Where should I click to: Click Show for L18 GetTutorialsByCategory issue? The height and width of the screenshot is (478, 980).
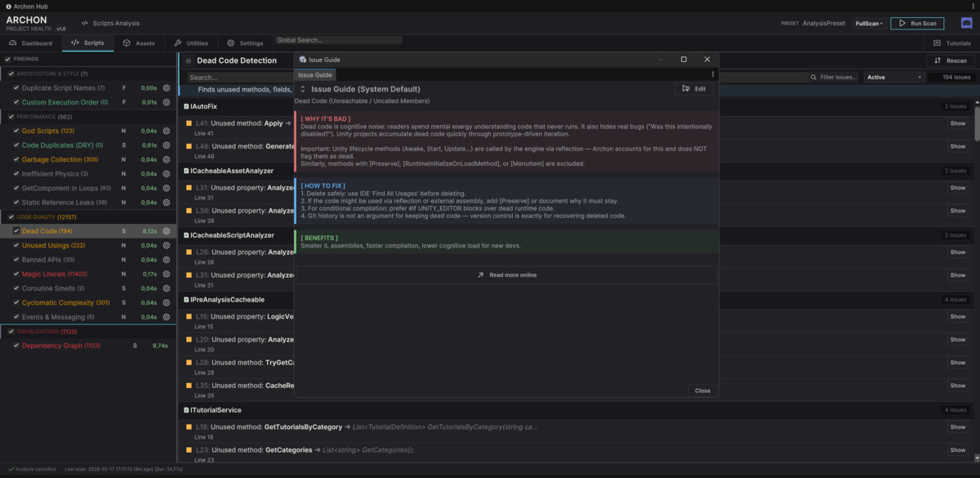[958, 427]
